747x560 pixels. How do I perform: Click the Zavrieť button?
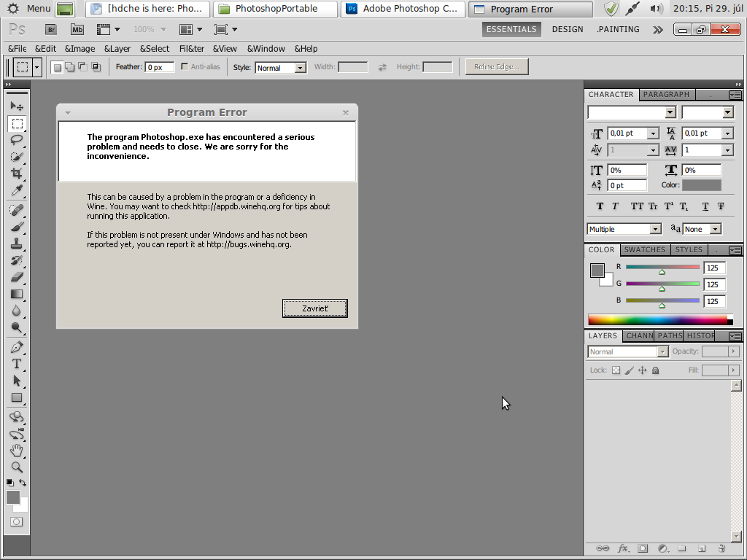click(315, 308)
